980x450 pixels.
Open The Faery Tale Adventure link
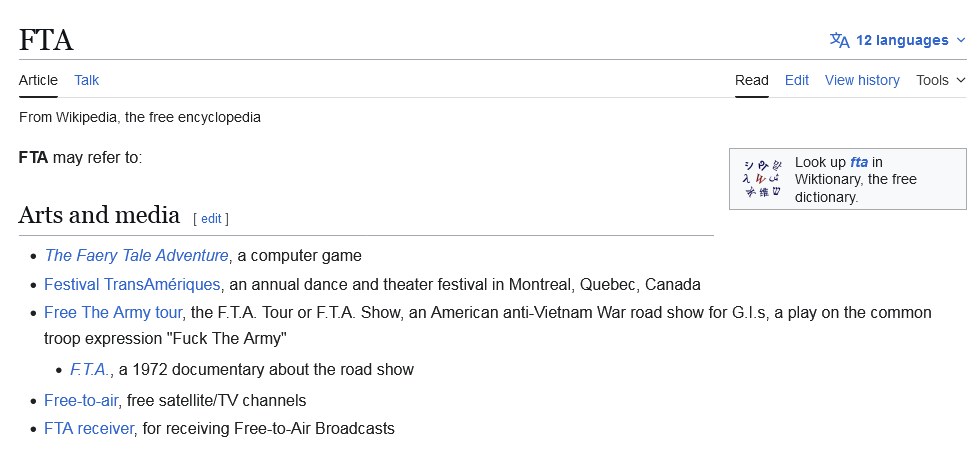click(137, 255)
